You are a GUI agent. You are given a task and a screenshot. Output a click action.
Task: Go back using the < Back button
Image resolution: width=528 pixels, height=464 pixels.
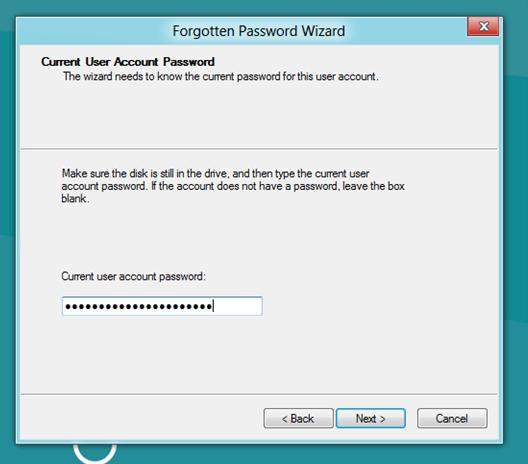(298, 418)
